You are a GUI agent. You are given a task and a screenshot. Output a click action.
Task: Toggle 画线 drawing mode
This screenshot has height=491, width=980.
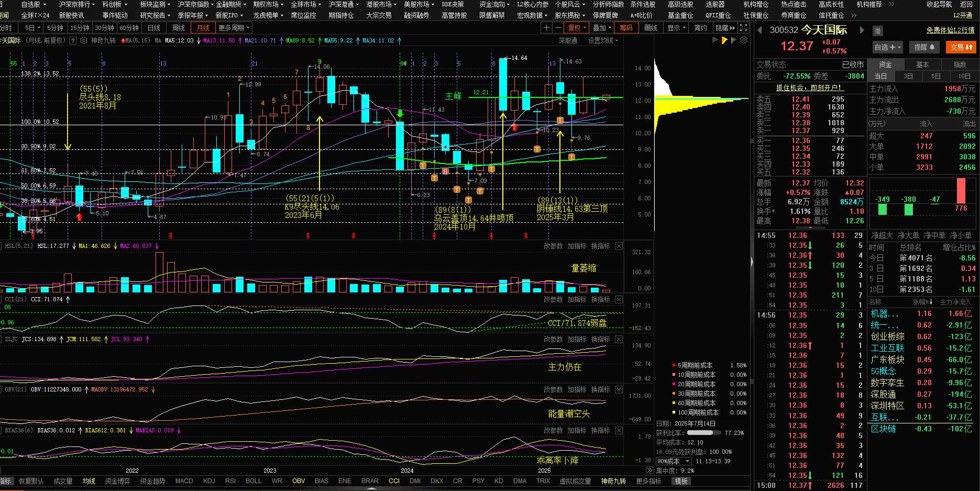tap(651, 28)
